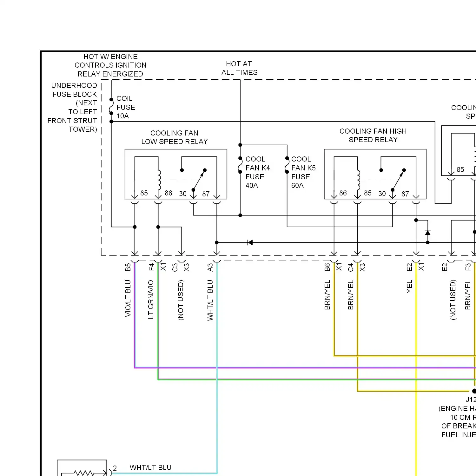Screen dimensions: 476x476
Task: Click the high speed relay switch contact
Action: click(398, 180)
